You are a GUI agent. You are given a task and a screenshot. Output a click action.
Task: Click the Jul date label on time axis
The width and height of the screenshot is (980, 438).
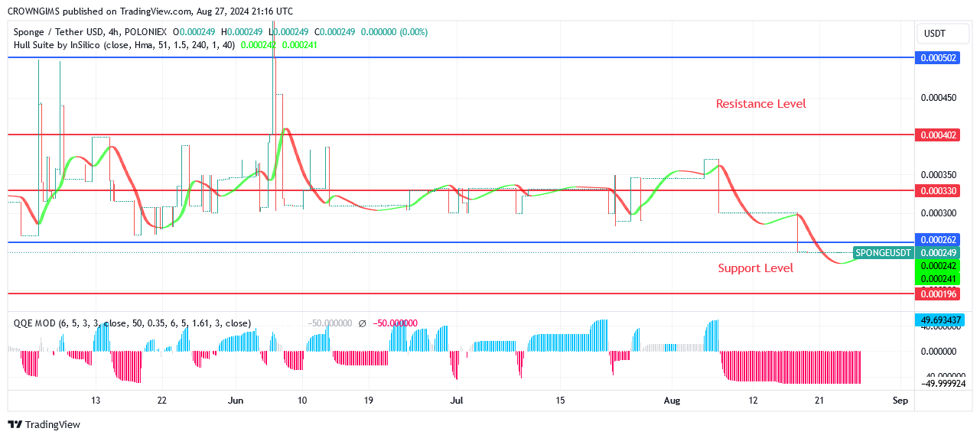coord(457,401)
